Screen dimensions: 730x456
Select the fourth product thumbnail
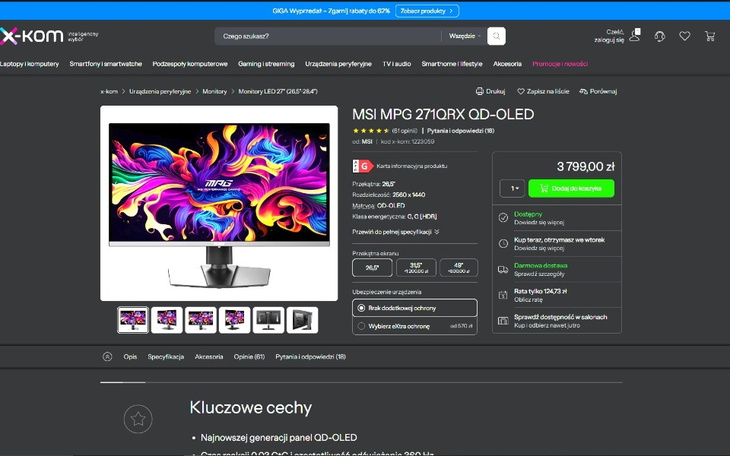[x=235, y=320]
